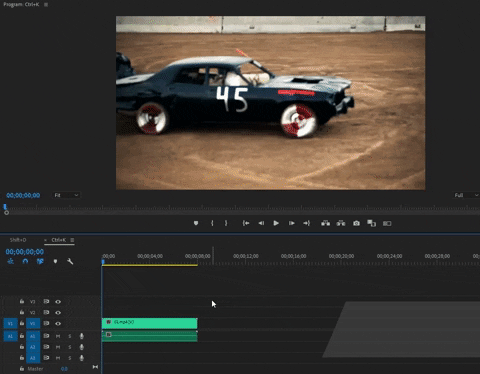Viewport: 480px width, 374px height.
Task: Mute audio track A3
Action: pyautogui.click(x=58, y=358)
